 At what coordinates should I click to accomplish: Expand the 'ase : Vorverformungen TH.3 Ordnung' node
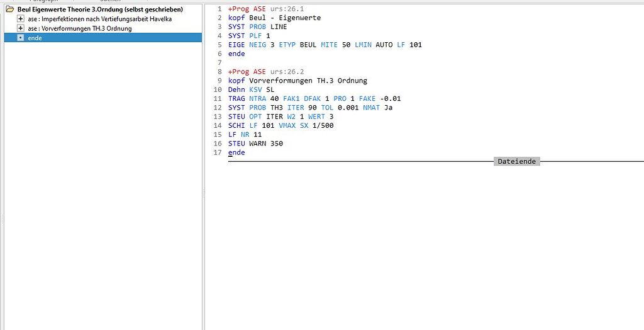[x=21, y=28]
